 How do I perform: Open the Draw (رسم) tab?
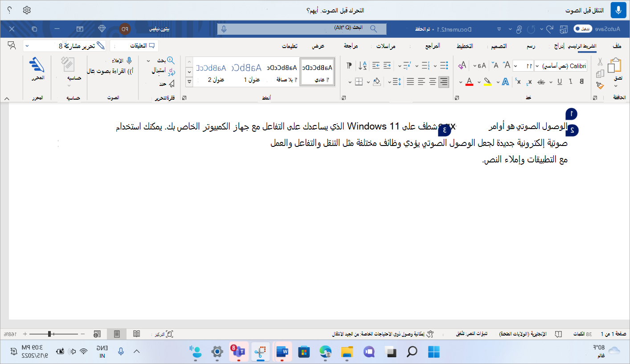pyautogui.click(x=531, y=46)
